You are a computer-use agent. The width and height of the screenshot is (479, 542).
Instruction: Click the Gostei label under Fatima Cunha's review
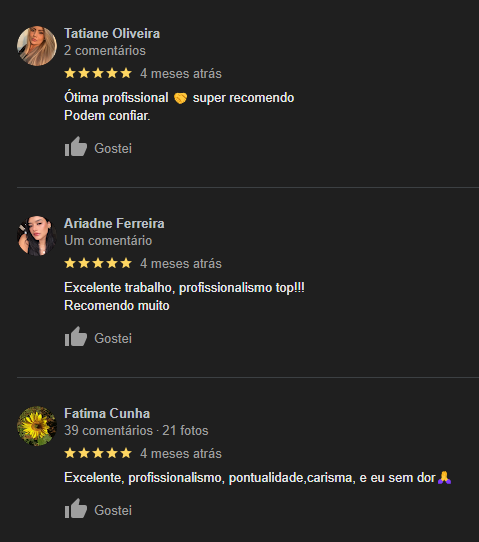tap(113, 511)
